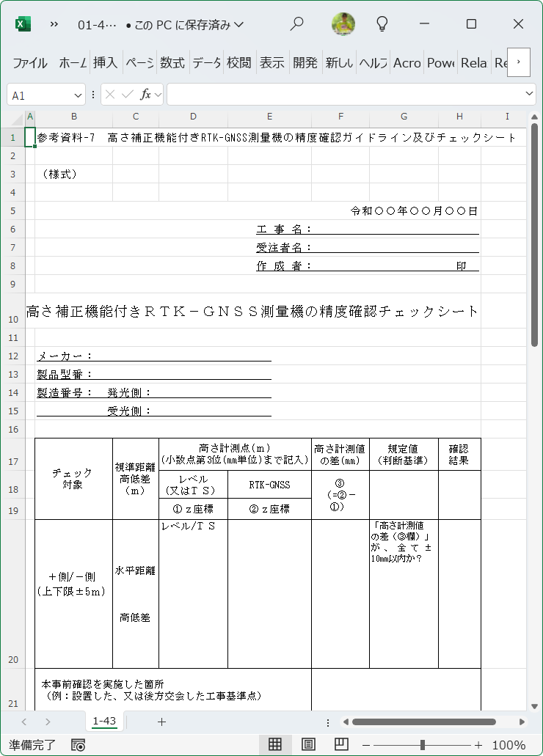
Task: Open the Name Box dropdown arrow
Action: click(x=78, y=95)
